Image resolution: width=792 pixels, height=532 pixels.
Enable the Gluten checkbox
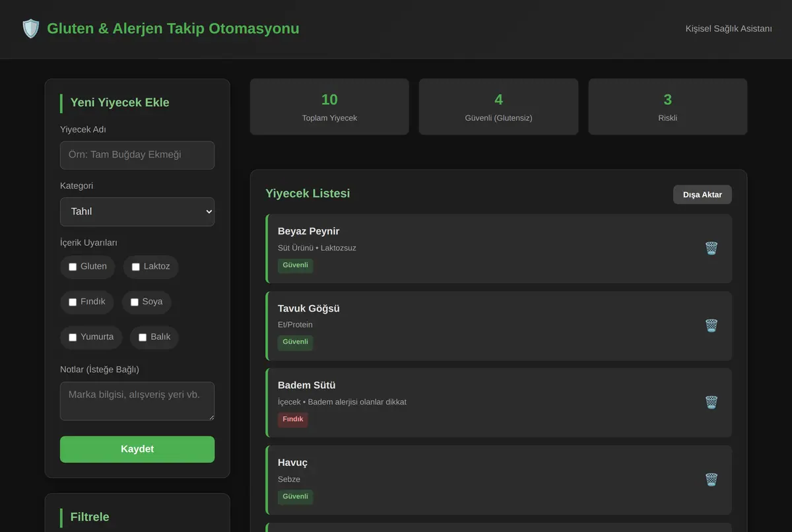(73, 267)
